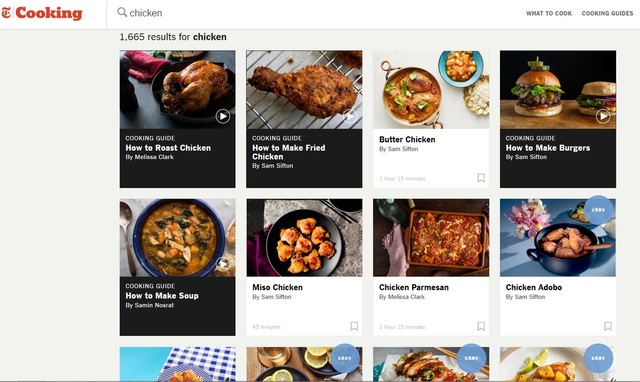640x382 pixels.
Task: Click the Chicken Adobo photo thumbnail
Action: point(558,238)
